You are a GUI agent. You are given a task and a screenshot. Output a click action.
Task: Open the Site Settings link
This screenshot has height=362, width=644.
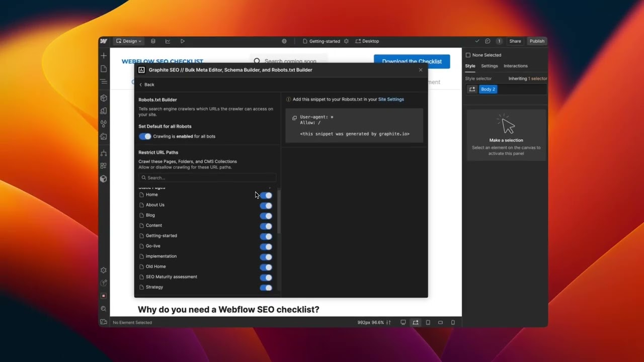click(391, 100)
